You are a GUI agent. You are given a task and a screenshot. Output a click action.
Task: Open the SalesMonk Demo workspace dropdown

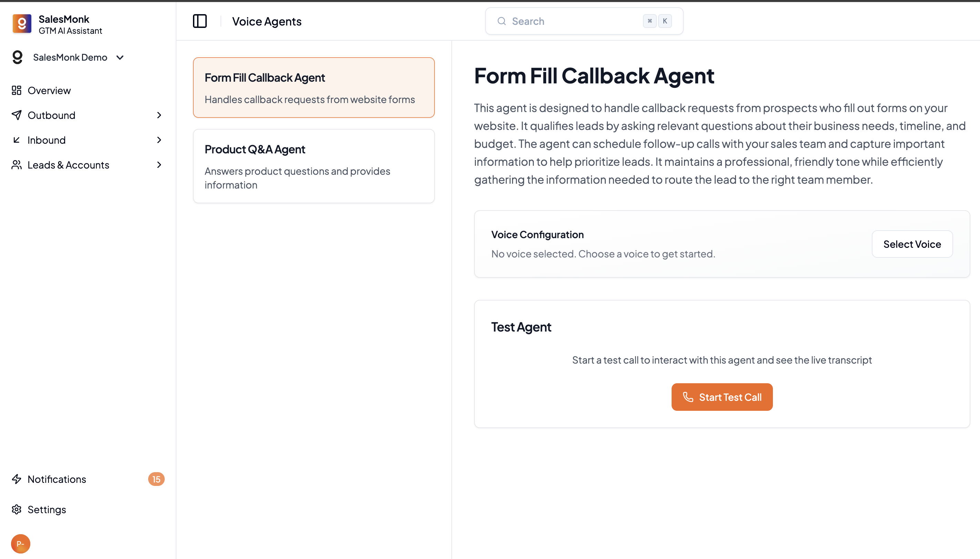[x=120, y=58]
